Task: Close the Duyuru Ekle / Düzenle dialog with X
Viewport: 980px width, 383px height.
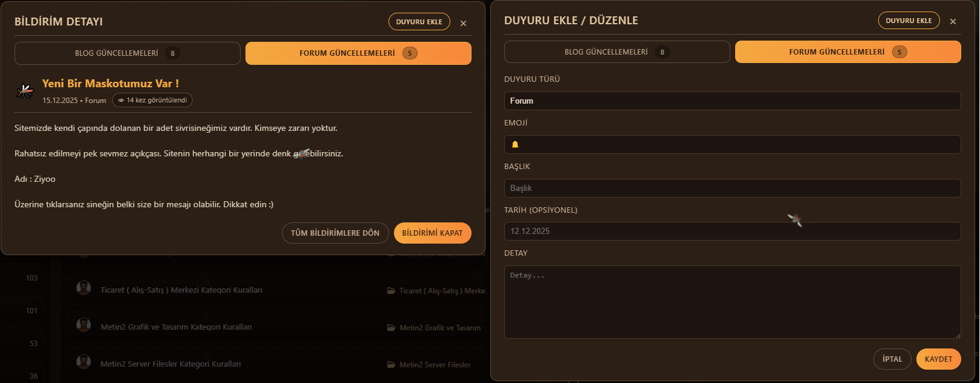Action: (x=953, y=22)
